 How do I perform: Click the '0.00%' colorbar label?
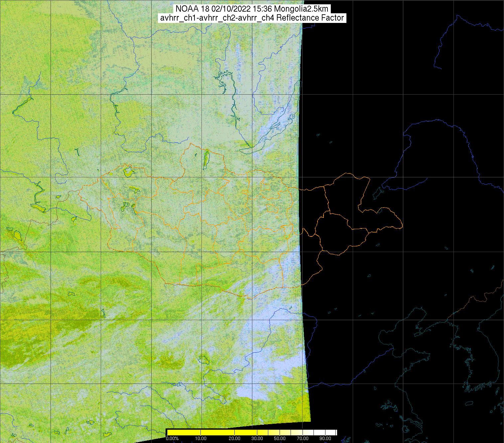pos(172,439)
